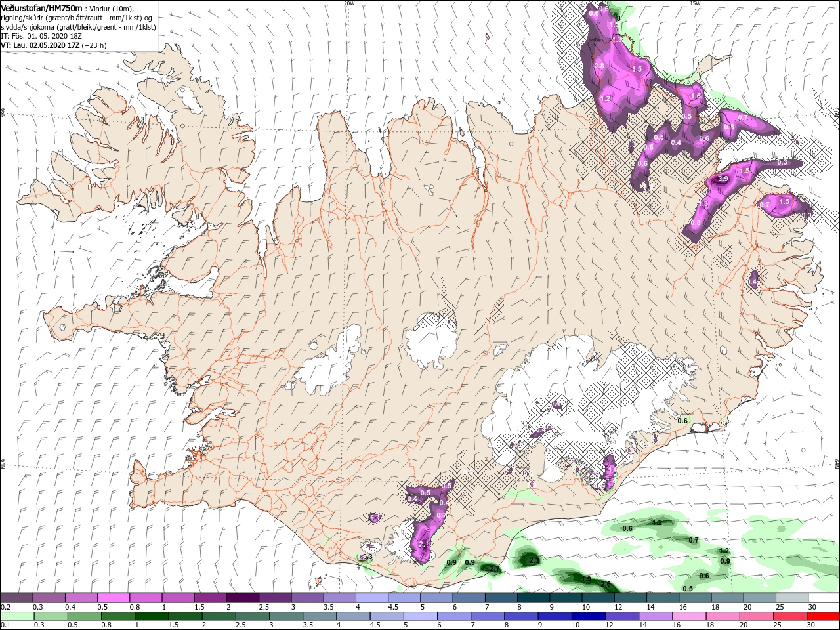Pick the lavender snow swatch starting at 4

pos(371,598)
